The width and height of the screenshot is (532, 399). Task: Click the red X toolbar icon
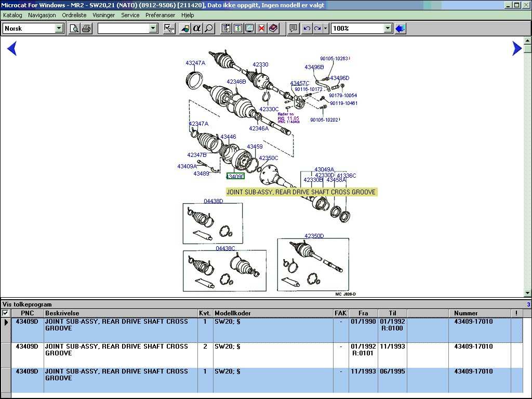(261, 29)
